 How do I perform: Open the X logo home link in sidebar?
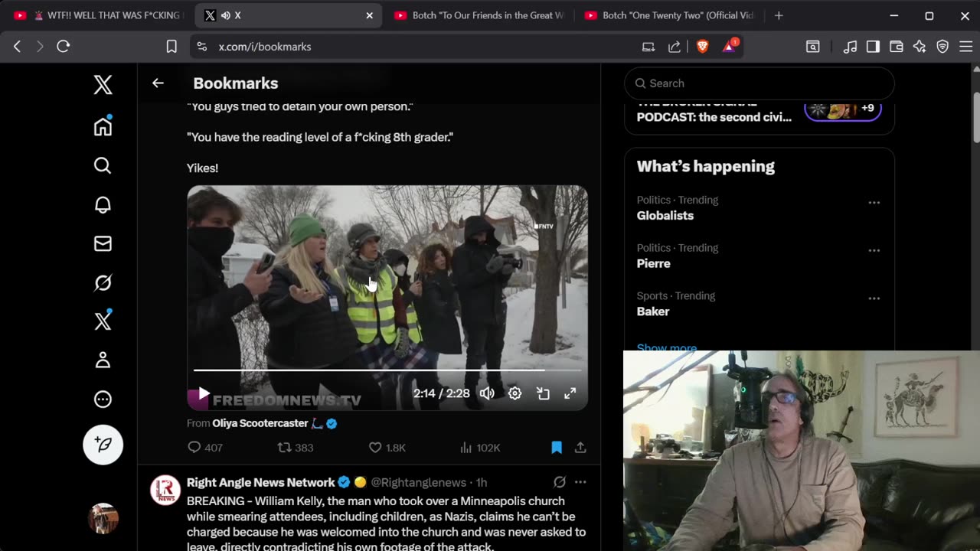(x=103, y=84)
